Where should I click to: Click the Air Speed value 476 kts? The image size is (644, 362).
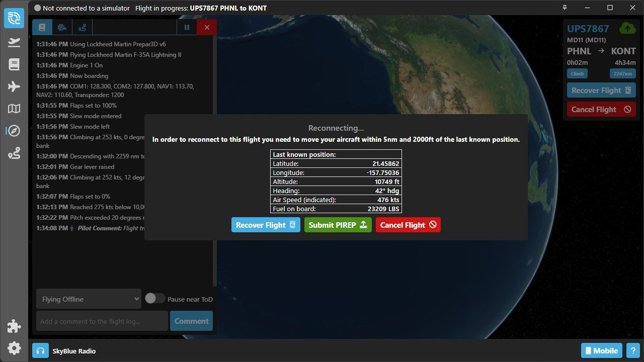click(388, 200)
